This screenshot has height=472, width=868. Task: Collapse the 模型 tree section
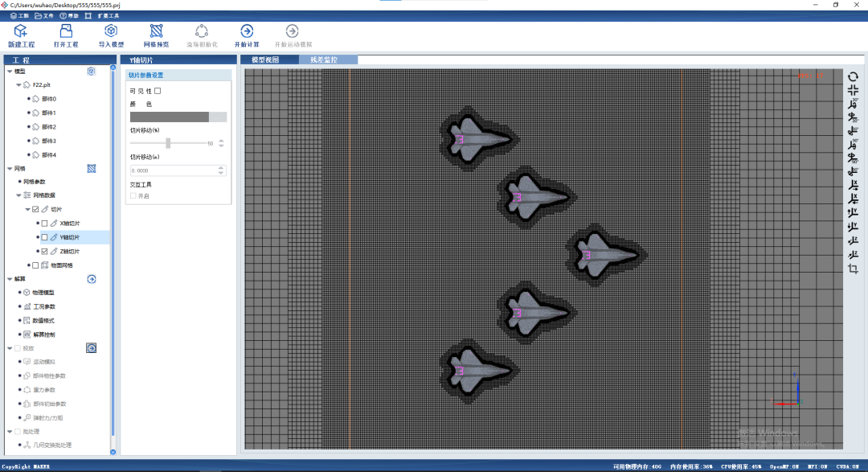point(10,72)
